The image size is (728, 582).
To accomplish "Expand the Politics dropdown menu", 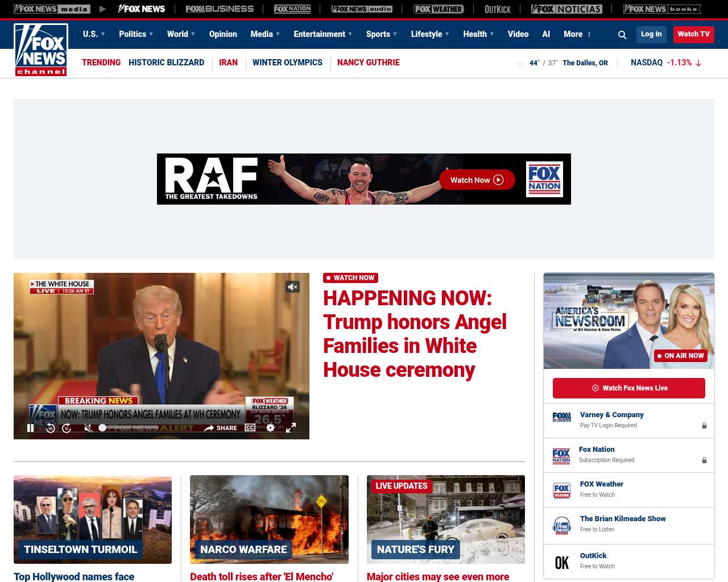I will pyautogui.click(x=136, y=34).
